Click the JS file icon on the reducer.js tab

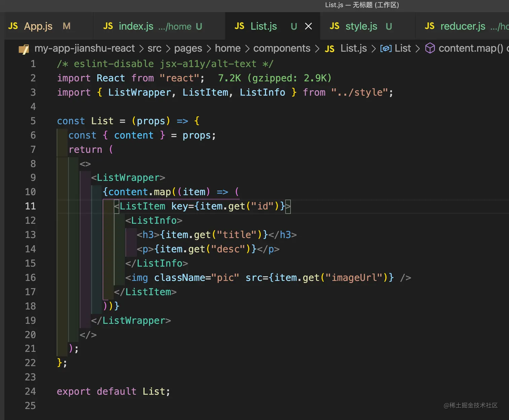[430, 26]
